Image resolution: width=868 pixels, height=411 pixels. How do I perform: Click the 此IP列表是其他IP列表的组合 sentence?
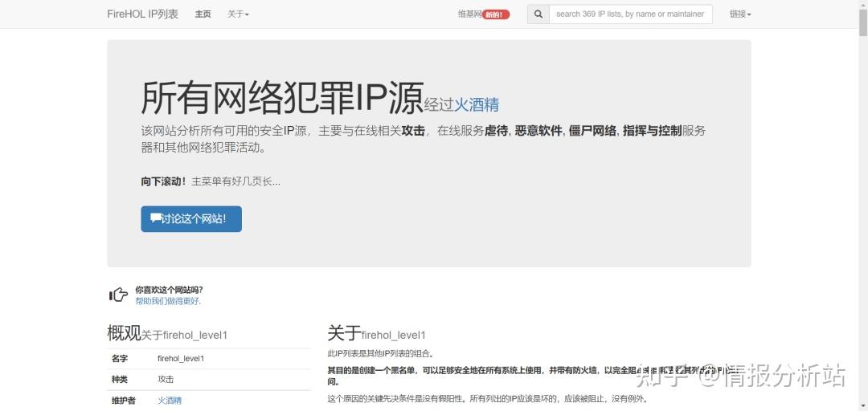coord(381,353)
